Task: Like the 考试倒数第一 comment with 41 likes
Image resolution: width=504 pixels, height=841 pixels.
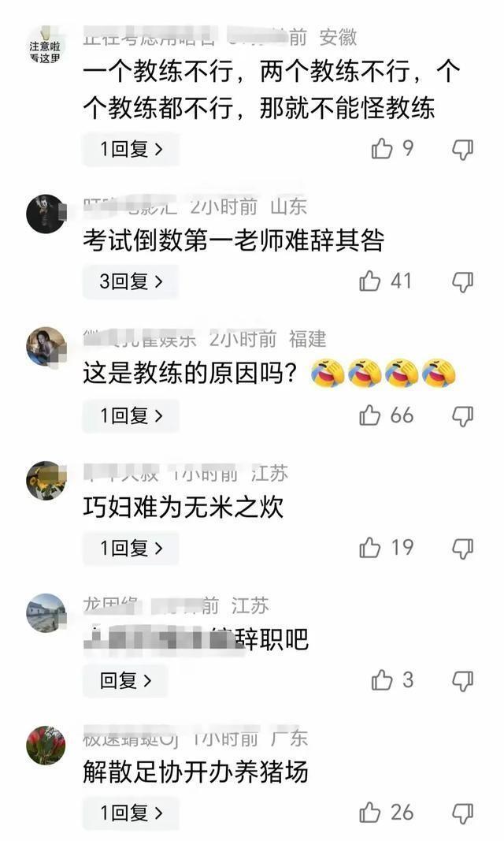Action: [x=369, y=281]
